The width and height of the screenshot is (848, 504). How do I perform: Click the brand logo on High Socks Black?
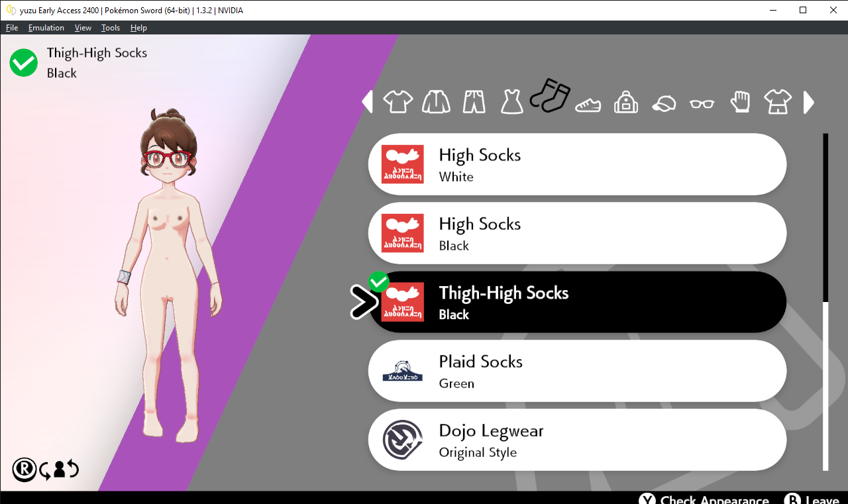click(403, 233)
